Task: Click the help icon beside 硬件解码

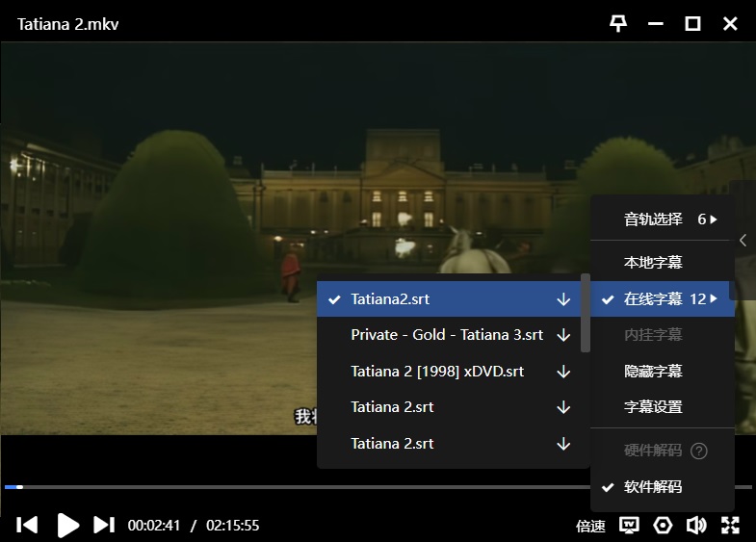Action: coord(699,451)
